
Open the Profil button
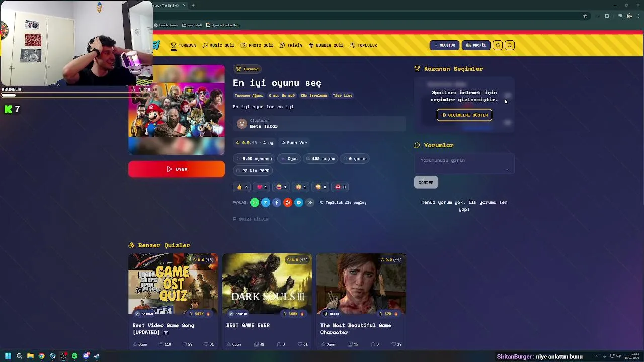click(x=476, y=45)
